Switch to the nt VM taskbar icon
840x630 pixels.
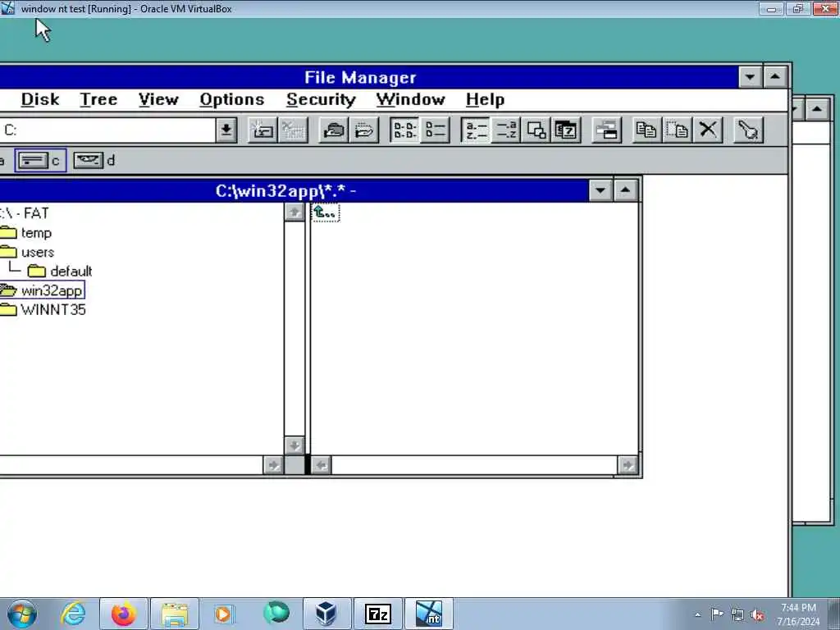[x=428, y=614]
